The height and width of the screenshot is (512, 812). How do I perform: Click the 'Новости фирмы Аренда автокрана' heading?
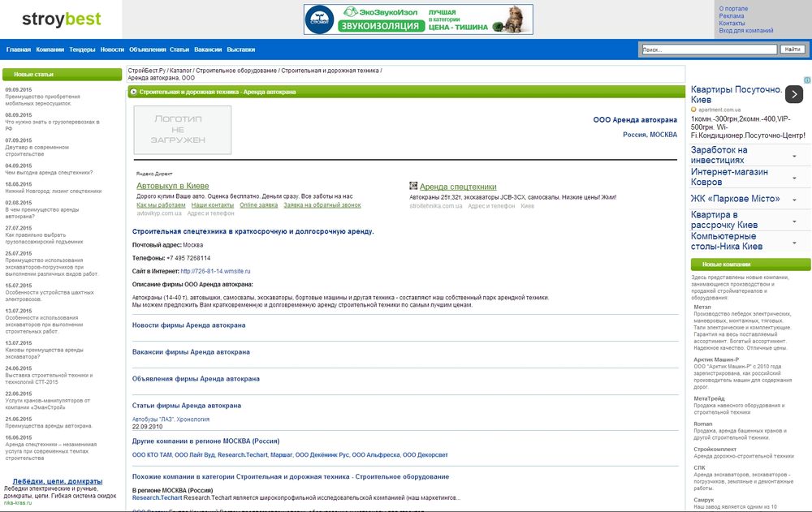(188, 325)
